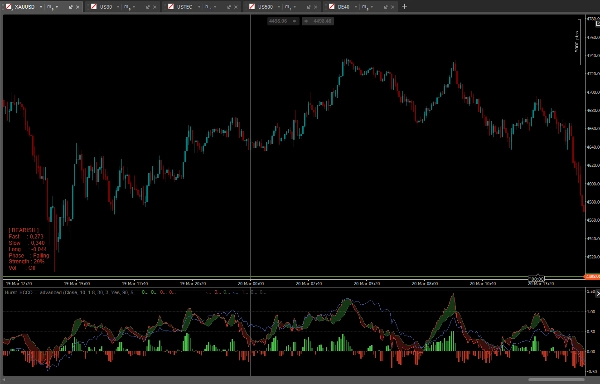Screen dimensions: 600x384
Task: Open timeframe selector on US500 tab
Action: click(x=290, y=7)
